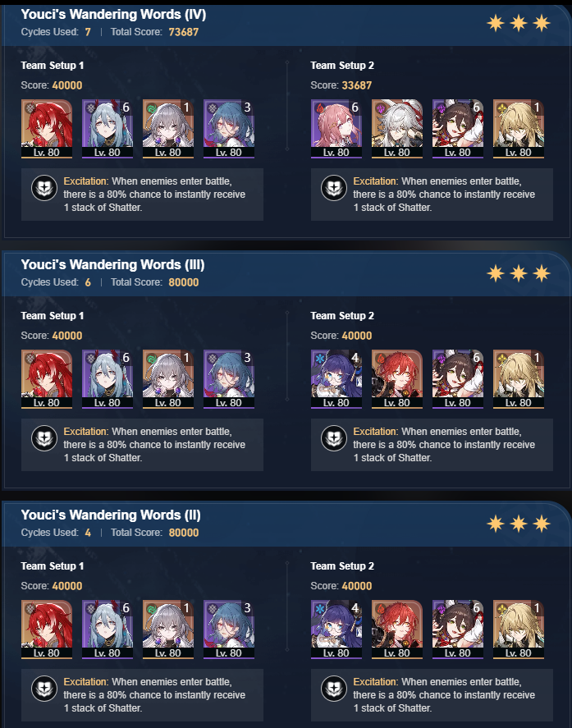Viewport: 572px width, 728px height.
Task: Click Excitation buff icon under II Team Setup 1
Action: tap(44, 689)
